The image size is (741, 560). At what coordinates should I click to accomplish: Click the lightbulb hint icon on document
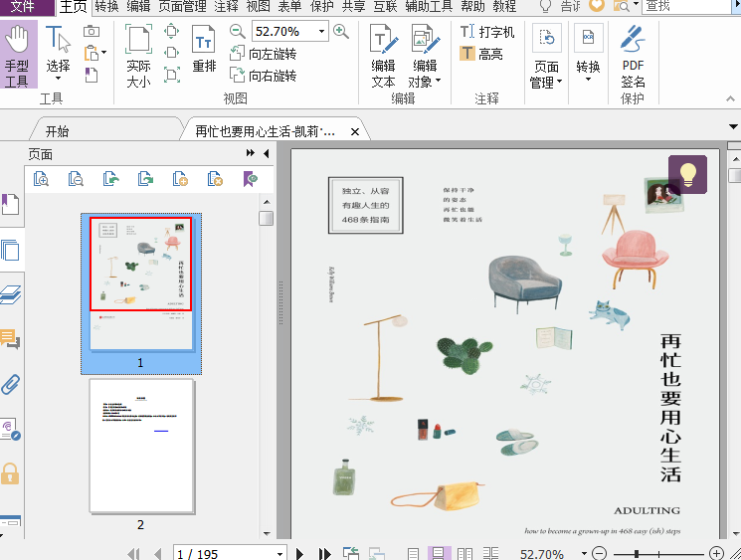pyautogui.click(x=687, y=174)
